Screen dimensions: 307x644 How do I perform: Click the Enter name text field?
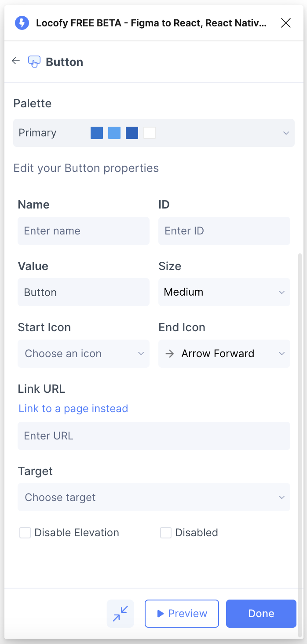click(84, 231)
